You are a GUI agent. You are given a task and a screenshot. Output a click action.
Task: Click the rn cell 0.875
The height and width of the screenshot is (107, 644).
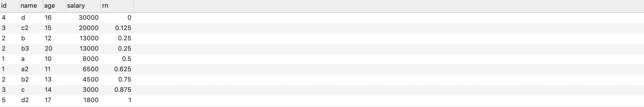[117, 90]
